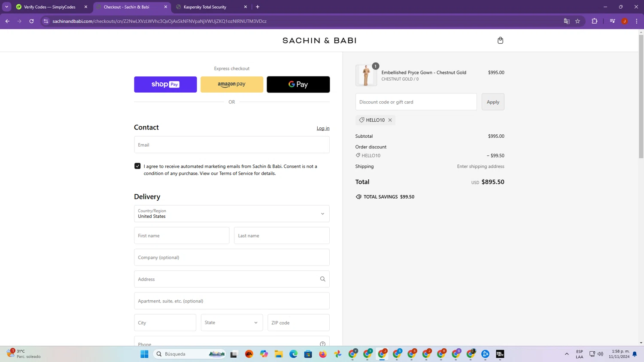
Task: Bookmark this page with the star icon
Action: [x=578, y=21]
